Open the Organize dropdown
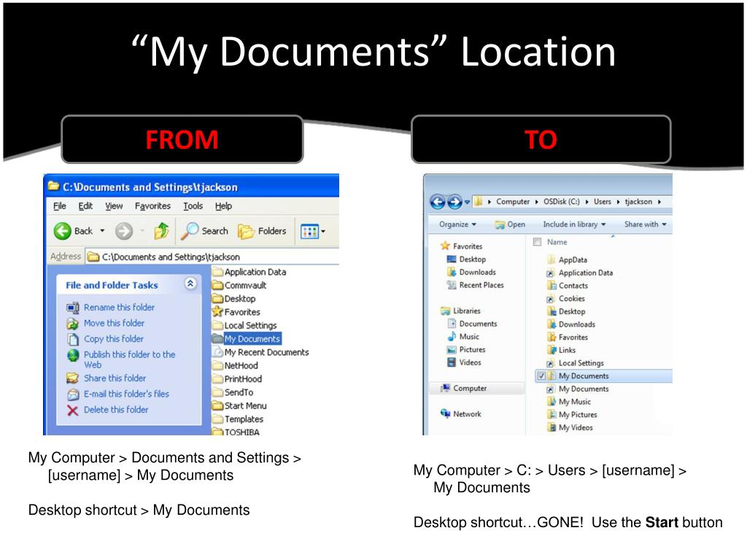Screen dimensions: 747x560 457,225
